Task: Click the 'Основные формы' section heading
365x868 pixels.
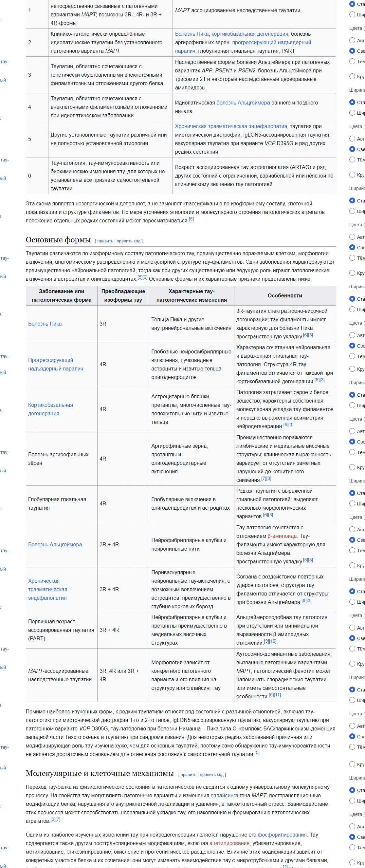Action: (x=58, y=240)
